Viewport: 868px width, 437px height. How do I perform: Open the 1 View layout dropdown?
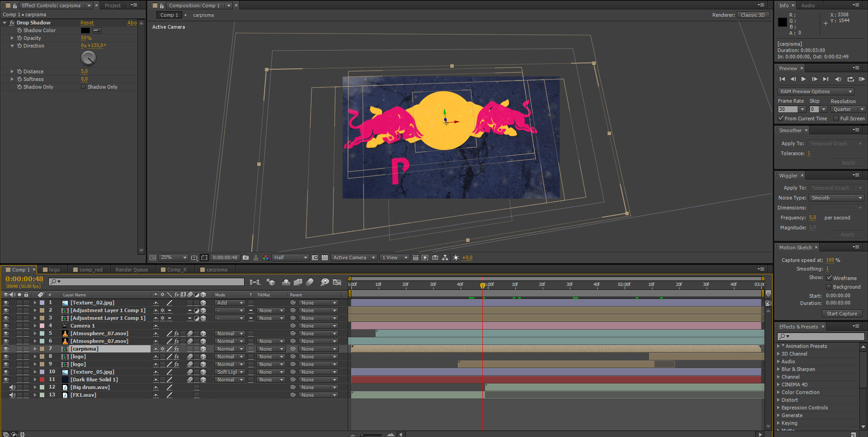coord(394,258)
